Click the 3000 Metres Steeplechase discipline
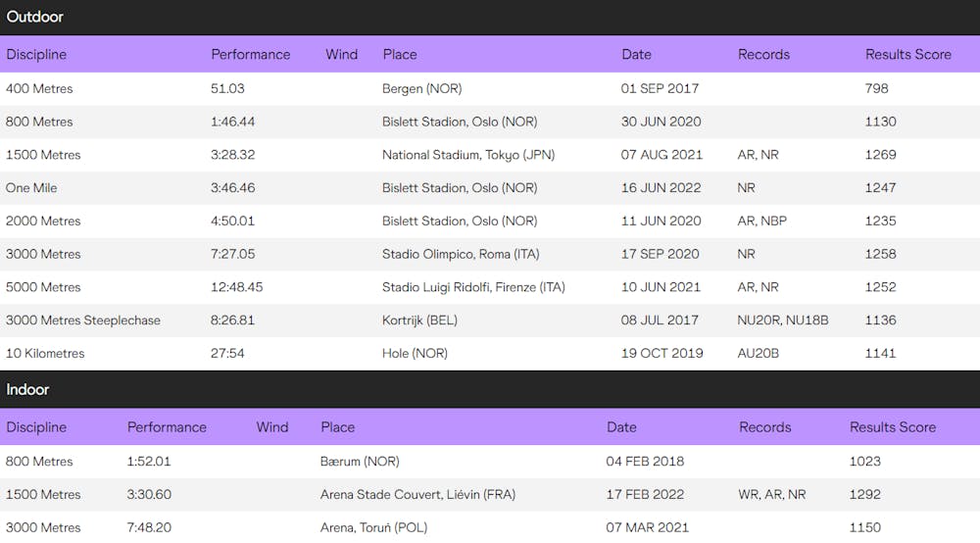The image size is (980, 543). (x=82, y=321)
